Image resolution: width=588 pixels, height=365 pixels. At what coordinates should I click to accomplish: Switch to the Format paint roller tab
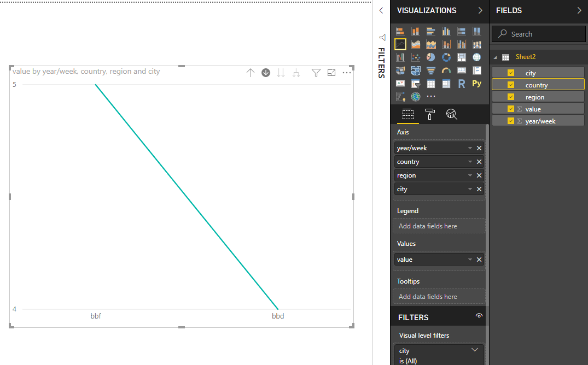[430, 114]
